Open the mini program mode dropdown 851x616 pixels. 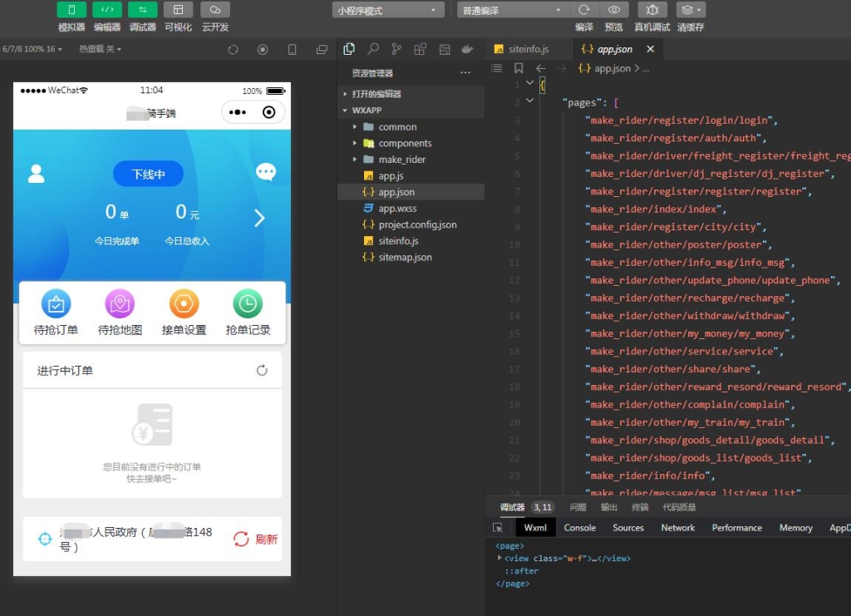coord(388,10)
